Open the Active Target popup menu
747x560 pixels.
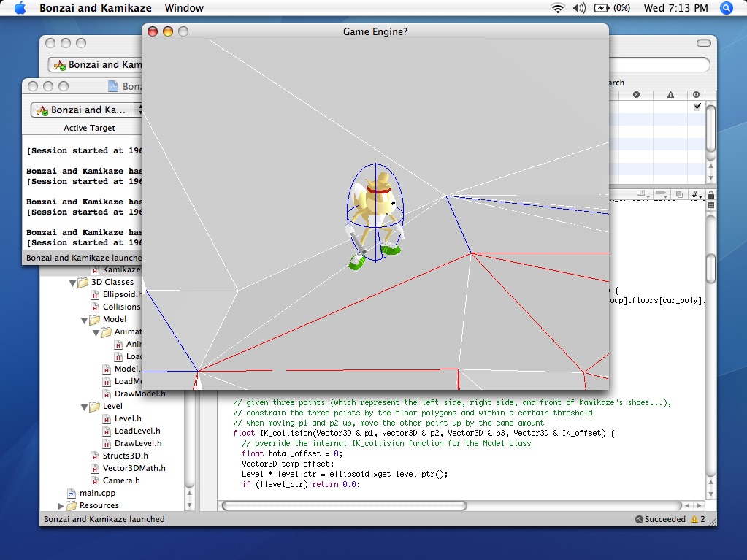87,110
